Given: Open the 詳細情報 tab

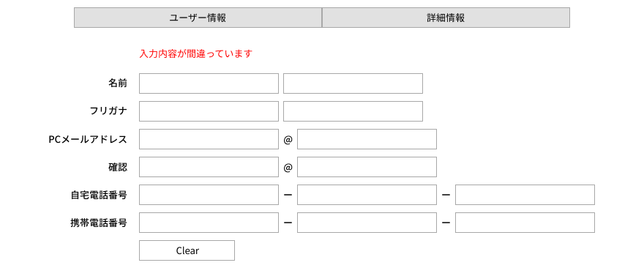Looking at the screenshot, I should point(446,18).
